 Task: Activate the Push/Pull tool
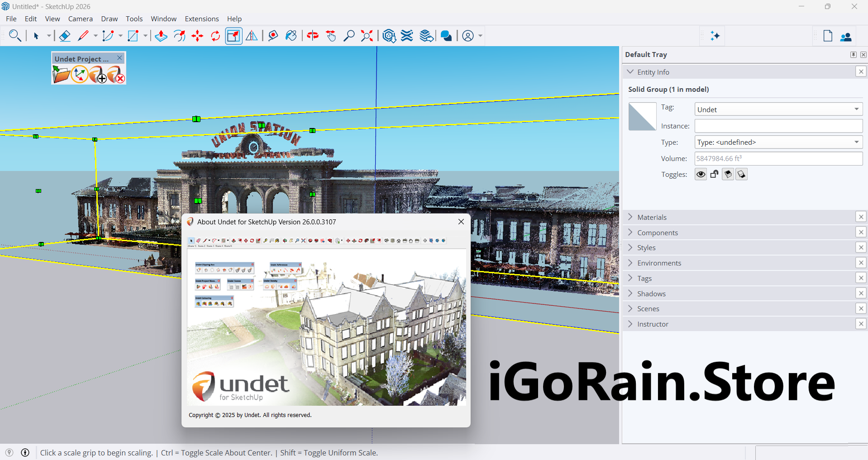(161, 36)
